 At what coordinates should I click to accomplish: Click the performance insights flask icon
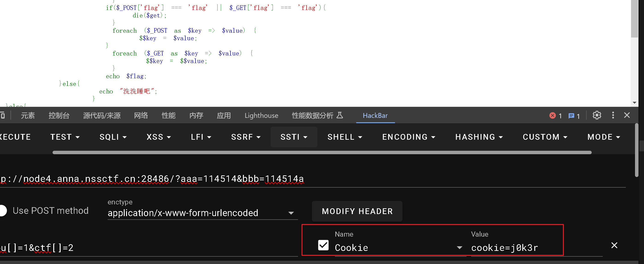click(x=340, y=115)
